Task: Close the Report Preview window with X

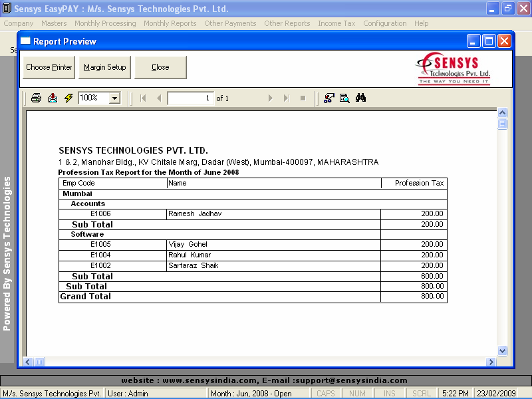Action: coord(505,41)
